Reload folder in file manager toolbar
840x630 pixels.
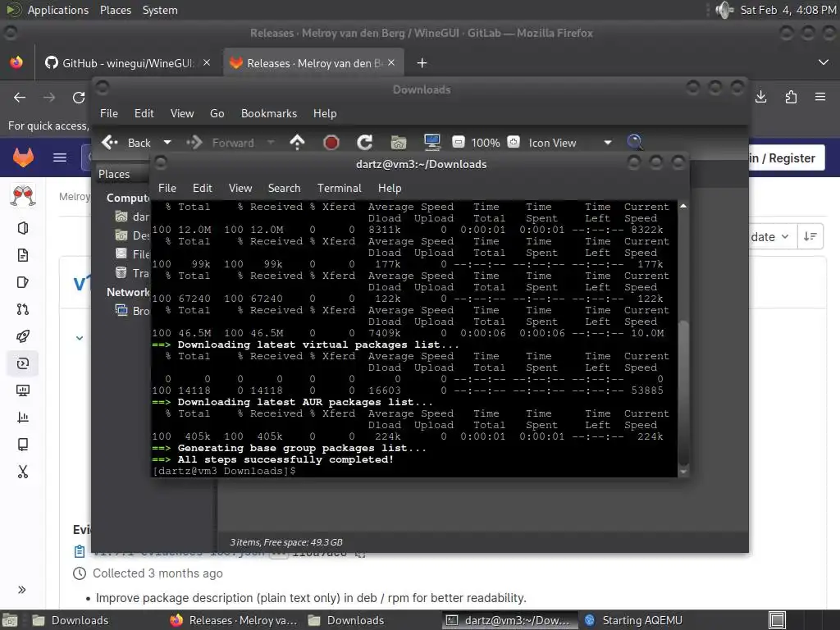click(x=365, y=142)
